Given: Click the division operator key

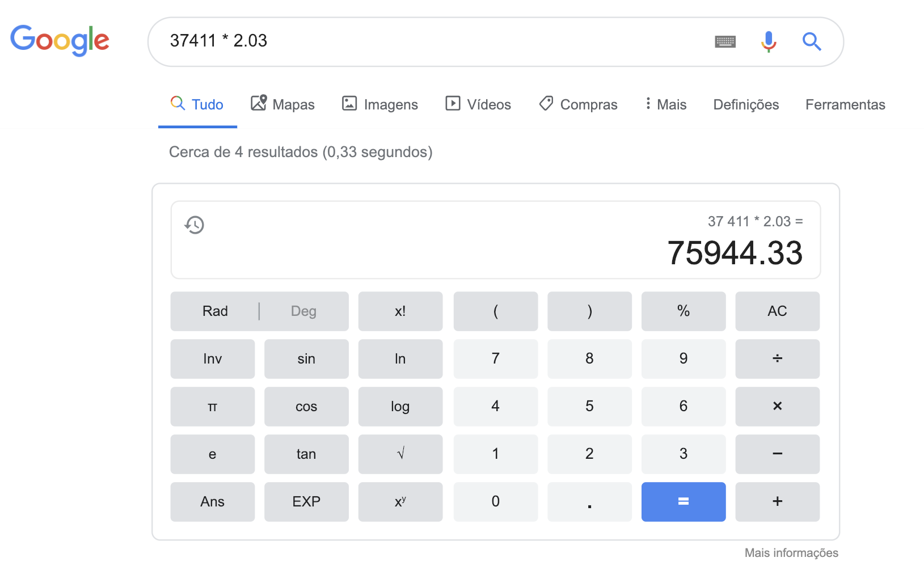Looking at the screenshot, I should (778, 359).
